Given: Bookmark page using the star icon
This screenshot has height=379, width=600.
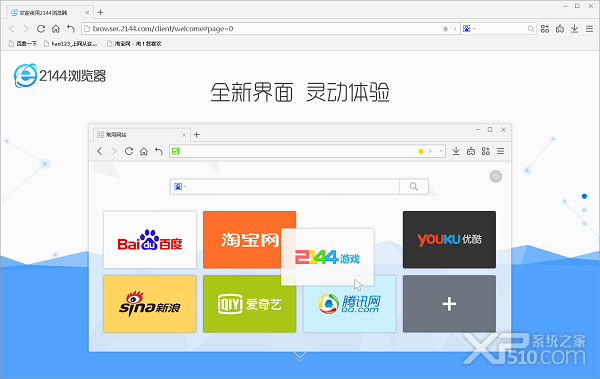Looking at the screenshot, I should pyautogui.click(x=445, y=29).
